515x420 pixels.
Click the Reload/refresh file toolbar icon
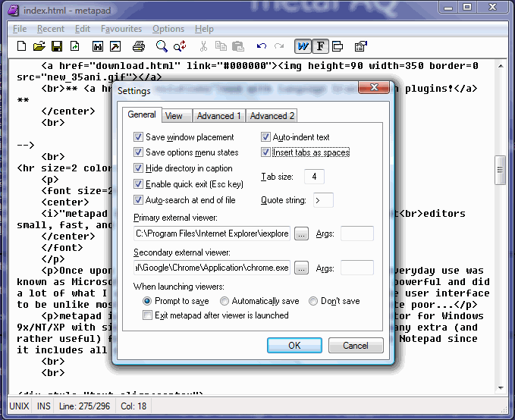pyautogui.click(x=75, y=46)
